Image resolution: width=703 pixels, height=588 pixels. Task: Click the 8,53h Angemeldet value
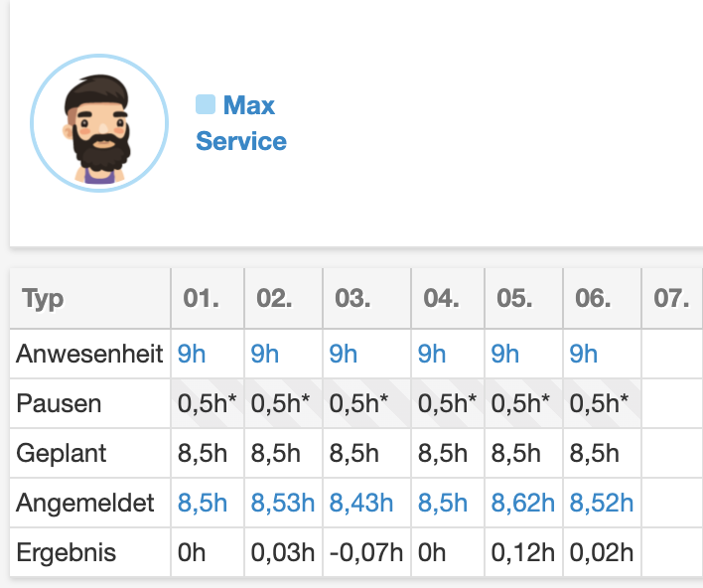(x=281, y=504)
